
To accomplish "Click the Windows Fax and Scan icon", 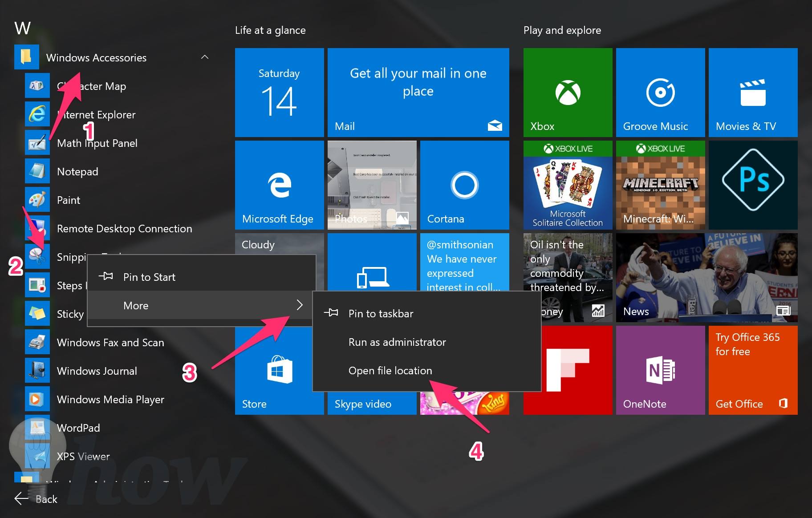I will (x=37, y=342).
